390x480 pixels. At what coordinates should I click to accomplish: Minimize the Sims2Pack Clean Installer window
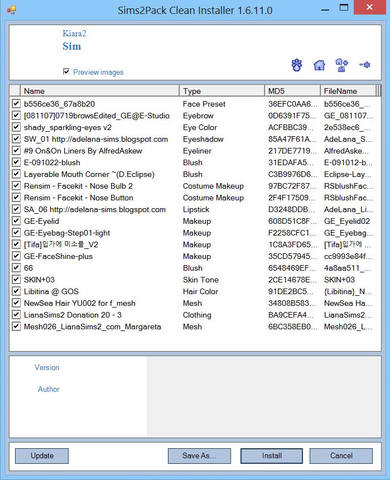click(x=325, y=10)
